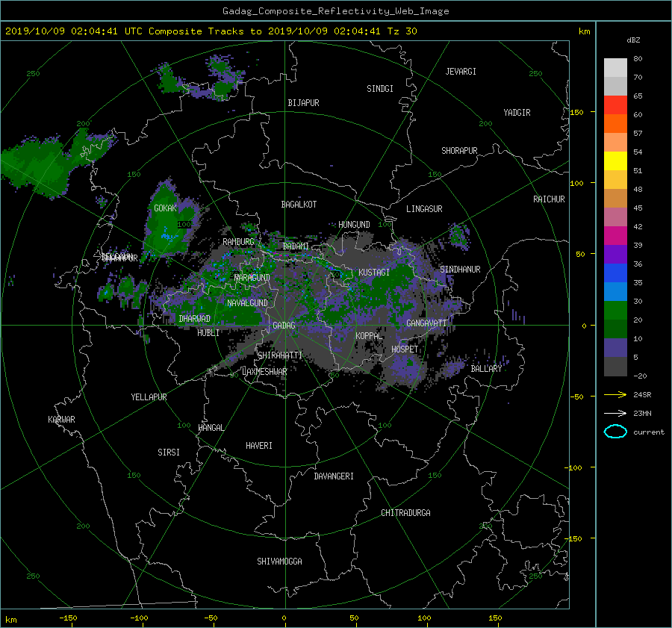Click the YELLAPUR city label
The height and width of the screenshot is (628, 672).
(149, 397)
